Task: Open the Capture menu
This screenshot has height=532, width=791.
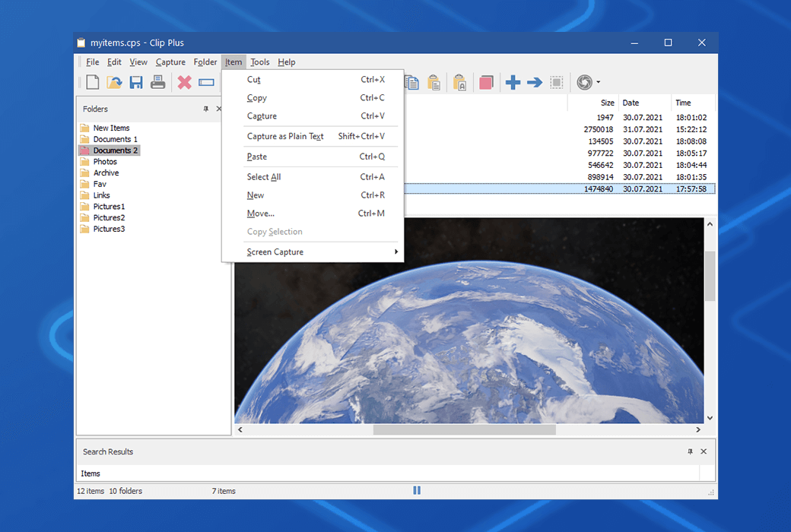Action: pos(170,62)
